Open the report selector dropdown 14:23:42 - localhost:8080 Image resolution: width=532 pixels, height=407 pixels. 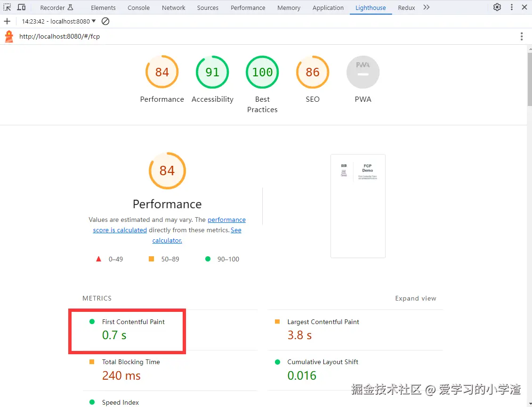pyautogui.click(x=59, y=21)
